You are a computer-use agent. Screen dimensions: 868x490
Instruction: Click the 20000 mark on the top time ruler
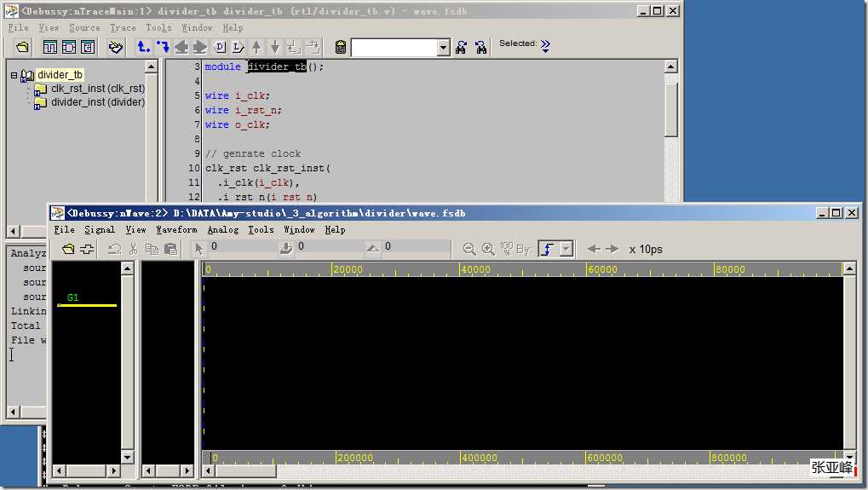[x=348, y=269]
